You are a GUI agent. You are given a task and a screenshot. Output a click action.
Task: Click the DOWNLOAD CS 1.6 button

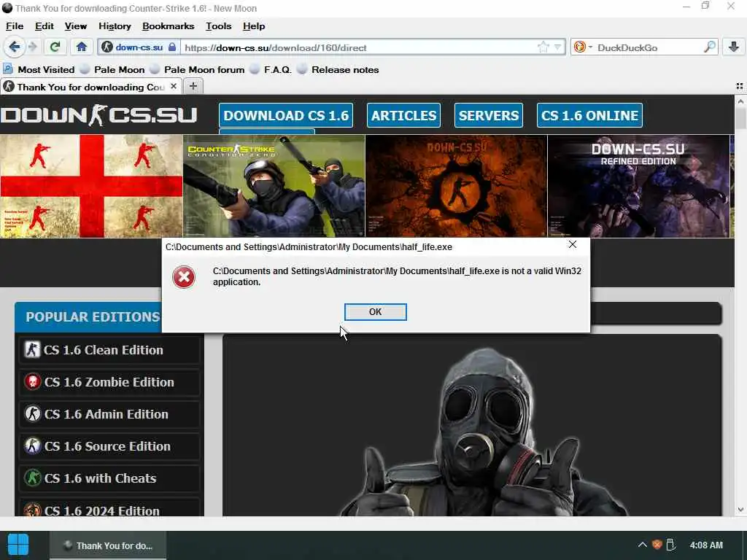[286, 115]
